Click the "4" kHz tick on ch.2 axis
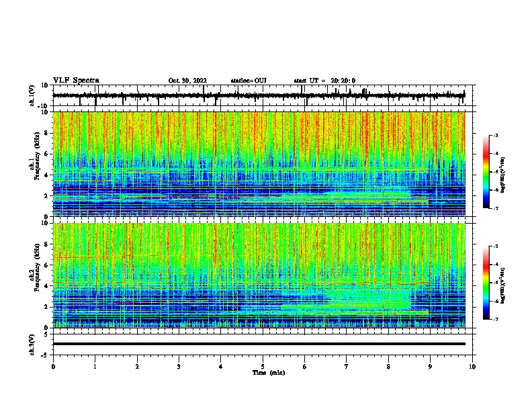The height and width of the screenshot is (411, 532). click(47, 286)
